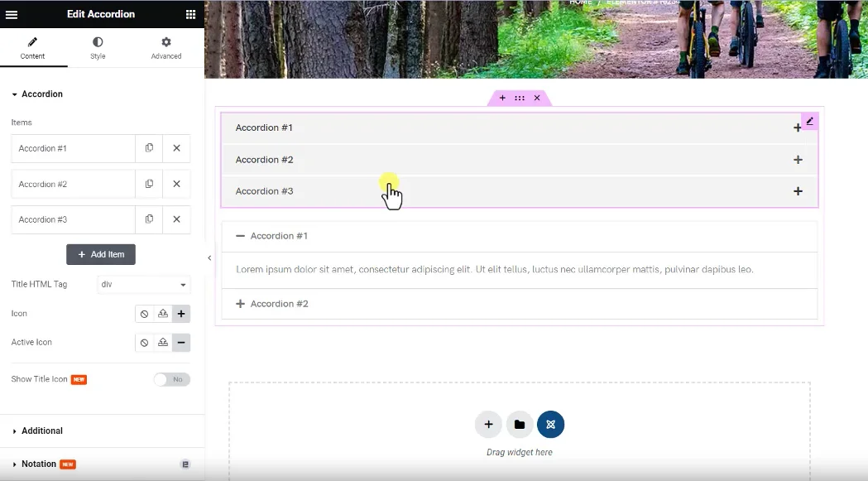Expand Accordion #2 in lower widget
This screenshot has width=868, height=481.
click(x=520, y=304)
